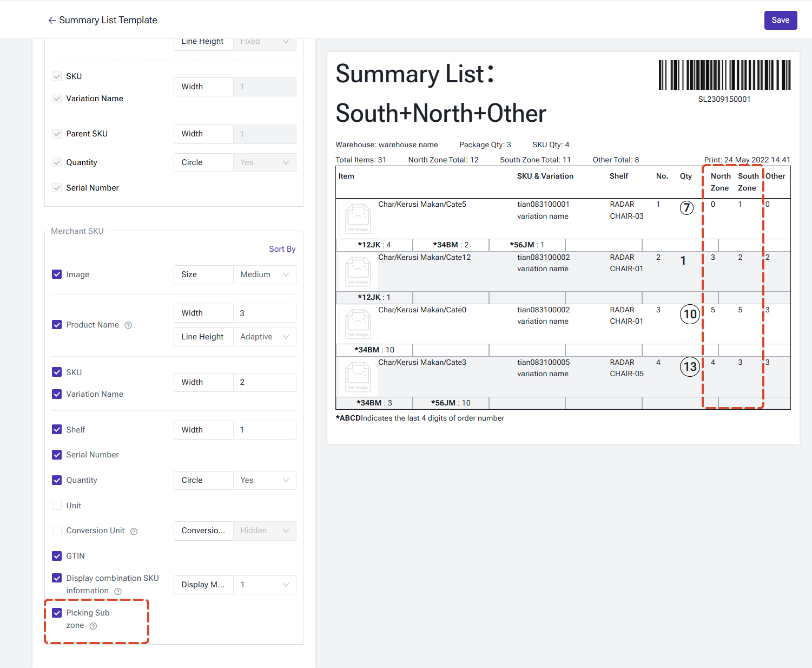Show the Conversion Unit help tooltip icon
812x668 pixels.
point(134,531)
